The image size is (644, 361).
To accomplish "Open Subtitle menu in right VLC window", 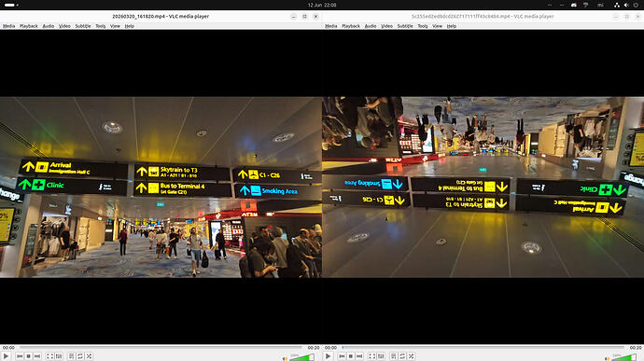I will coord(405,26).
